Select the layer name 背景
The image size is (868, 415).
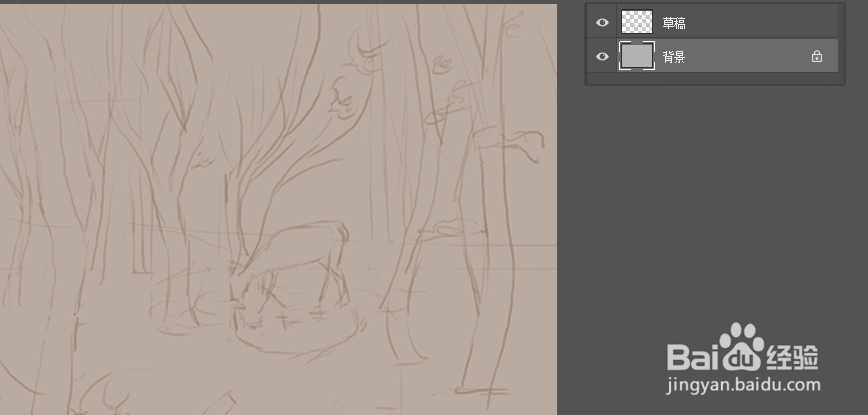[674, 56]
